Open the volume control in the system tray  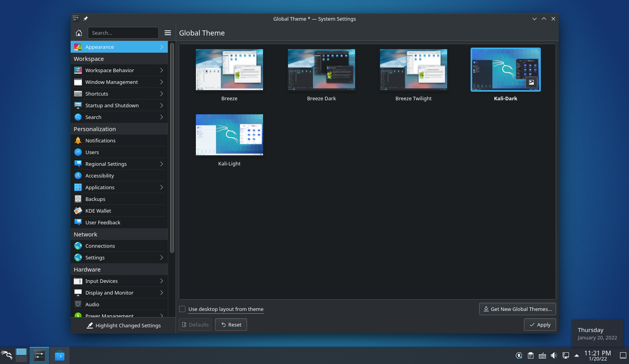554,355
